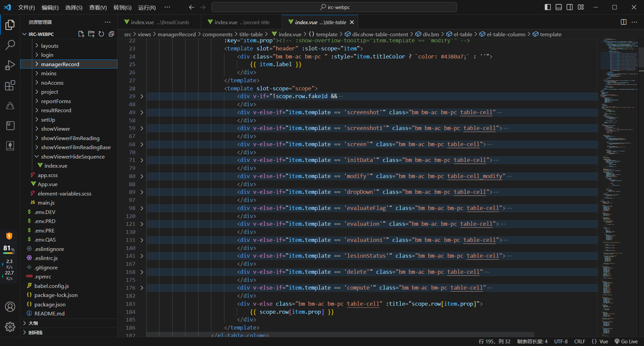The height and width of the screenshot is (346, 644).
Task: Refresh the explorer file tree
Action: pos(101,34)
